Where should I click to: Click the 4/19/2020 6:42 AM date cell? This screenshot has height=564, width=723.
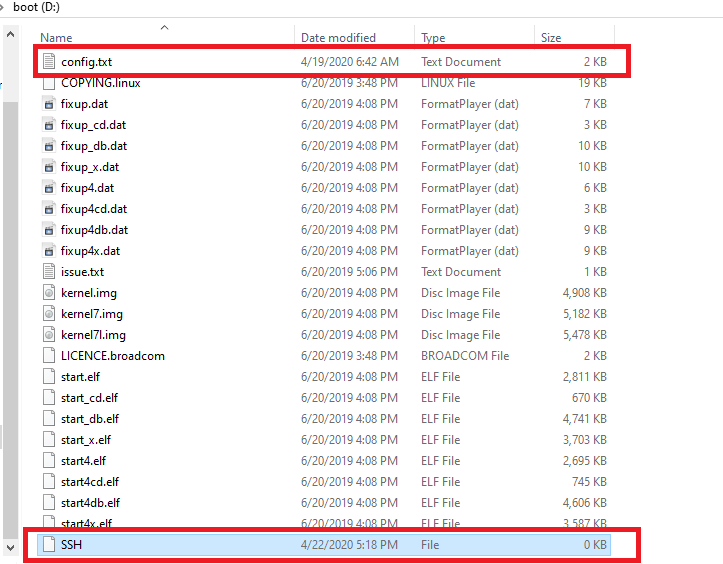point(350,61)
